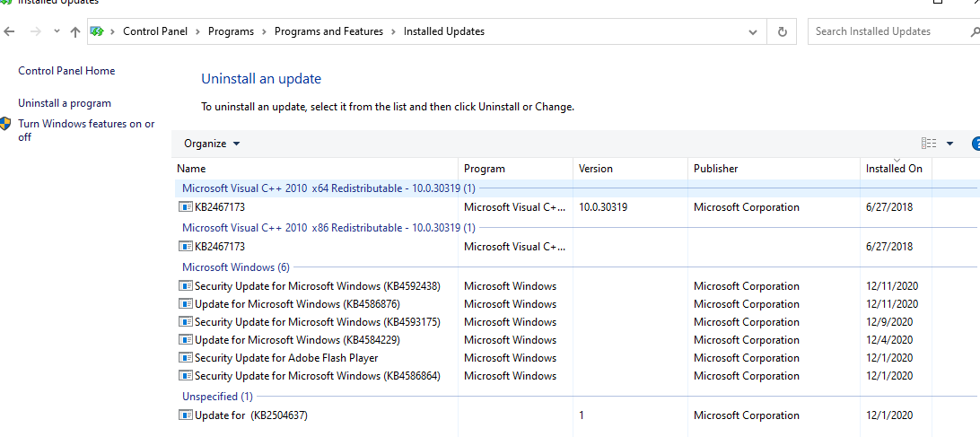
Task: Click the Refresh button in the address bar
Action: [782, 31]
